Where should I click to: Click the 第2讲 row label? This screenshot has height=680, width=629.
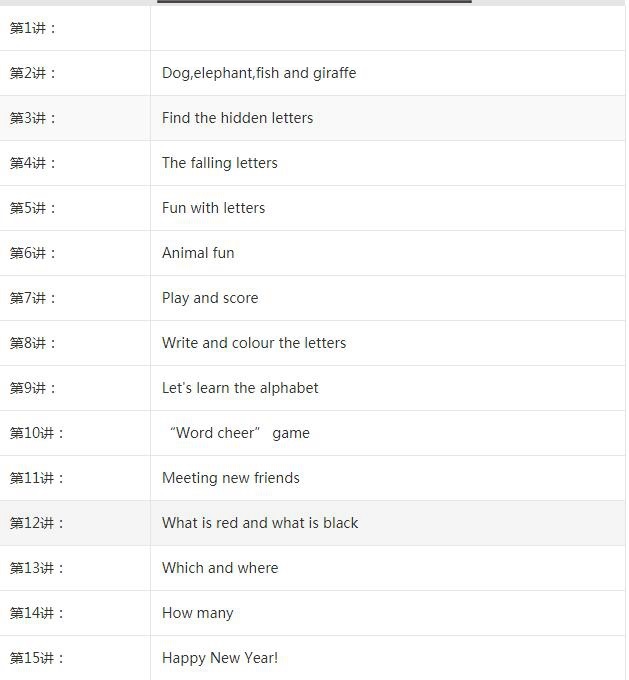coord(33,73)
